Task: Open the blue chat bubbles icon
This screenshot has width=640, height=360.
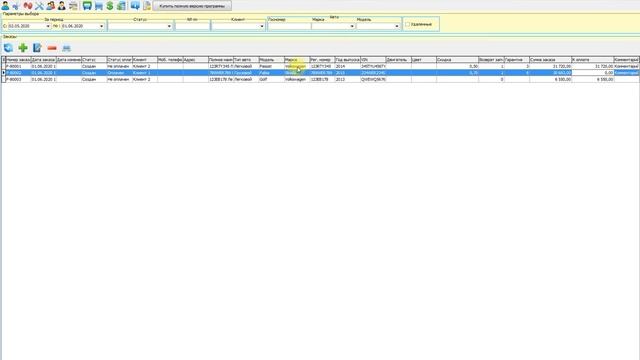Action: [135, 6]
